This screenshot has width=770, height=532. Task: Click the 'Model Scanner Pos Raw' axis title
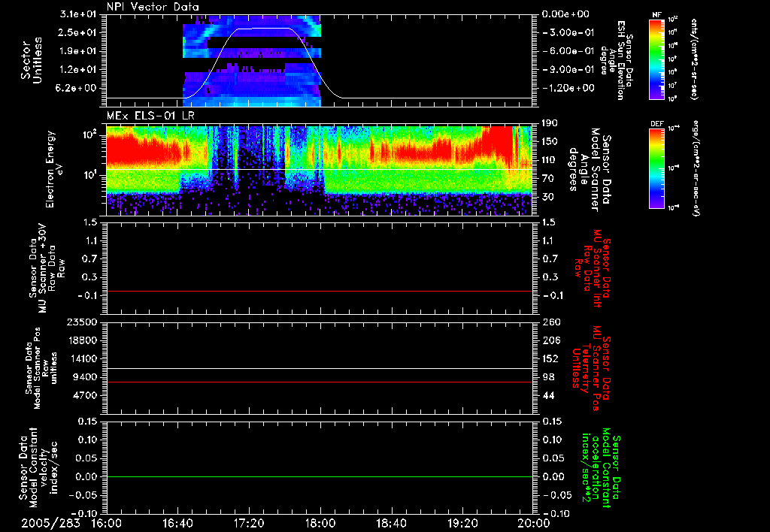[x=41, y=368]
